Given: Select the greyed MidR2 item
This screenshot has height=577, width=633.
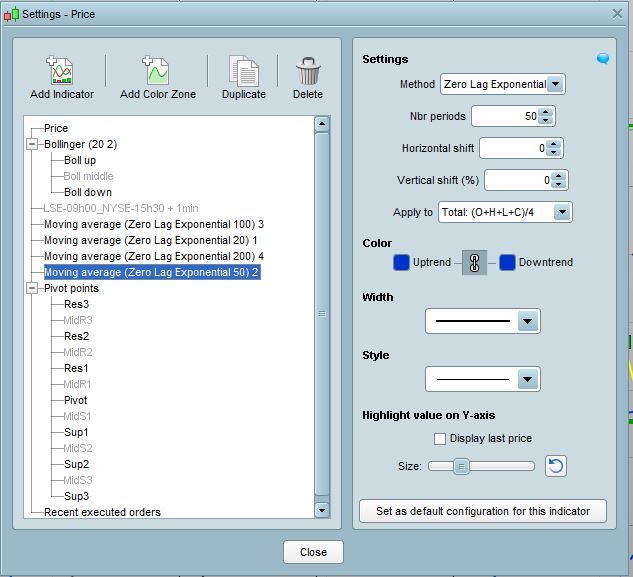Looking at the screenshot, I should pyautogui.click(x=78, y=352).
